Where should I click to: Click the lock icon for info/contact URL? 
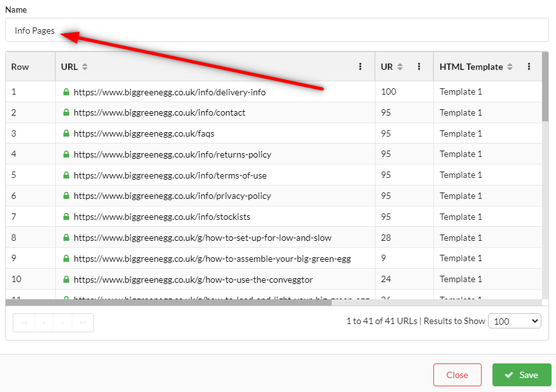pyautogui.click(x=66, y=112)
